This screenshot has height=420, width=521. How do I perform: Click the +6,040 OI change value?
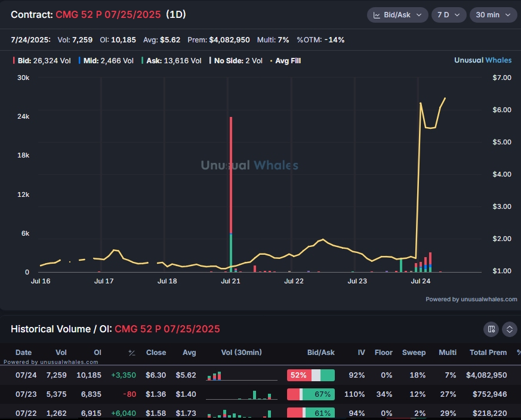tap(124, 413)
